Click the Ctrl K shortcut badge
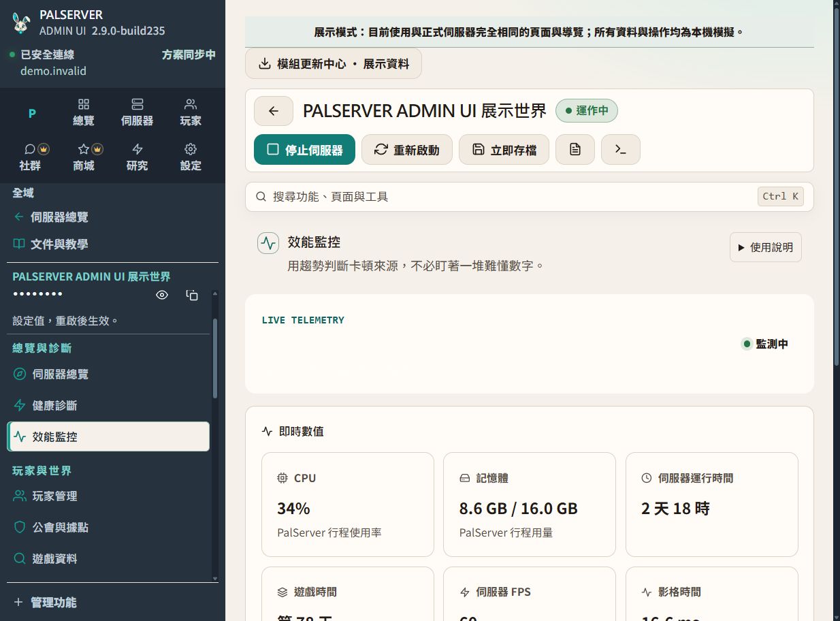 click(x=780, y=196)
